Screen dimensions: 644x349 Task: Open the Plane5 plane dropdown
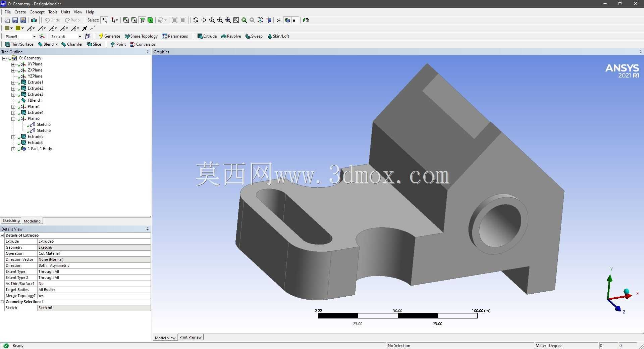34,36
